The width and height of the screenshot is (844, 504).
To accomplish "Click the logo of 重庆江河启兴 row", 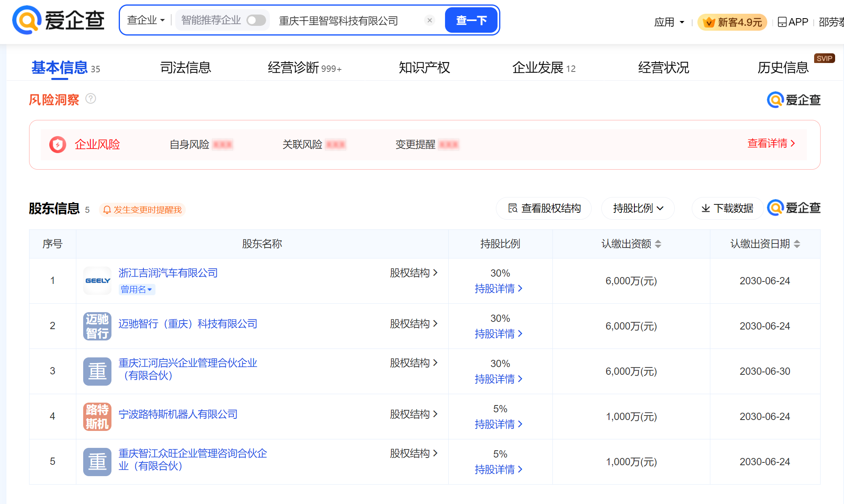I will pos(97,371).
